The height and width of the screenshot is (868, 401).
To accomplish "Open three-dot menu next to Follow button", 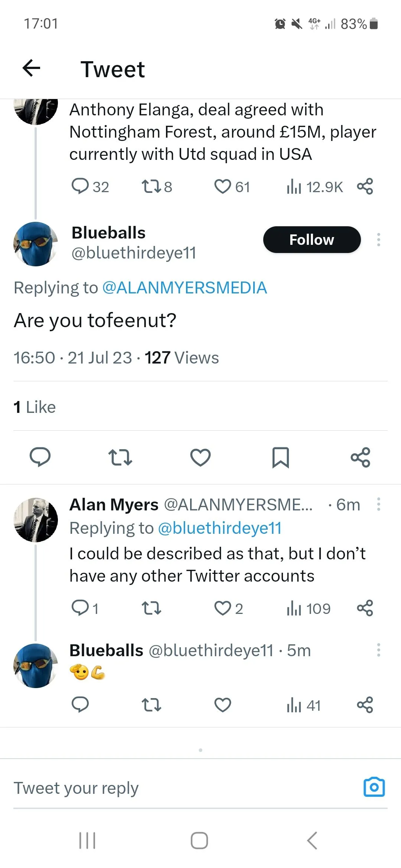I will pyautogui.click(x=378, y=240).
